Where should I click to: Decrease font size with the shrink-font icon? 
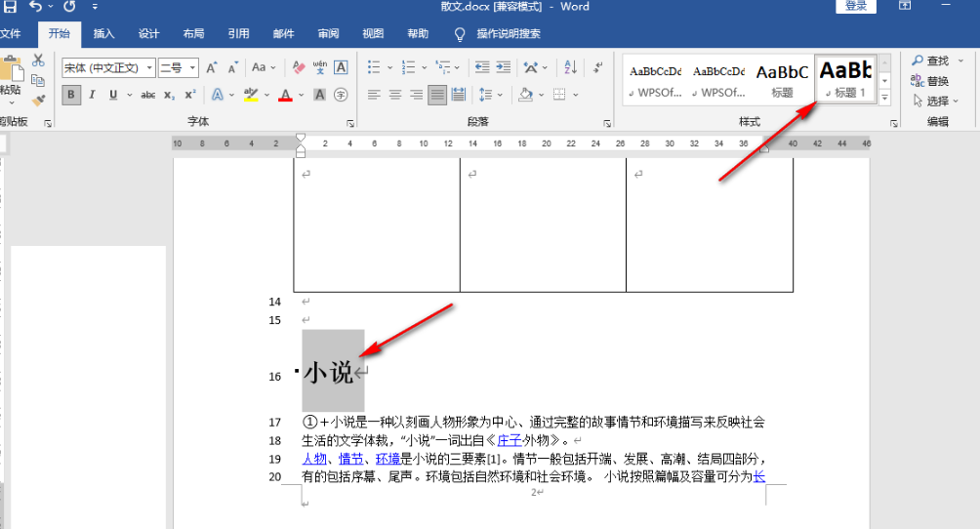click(233, 67)
